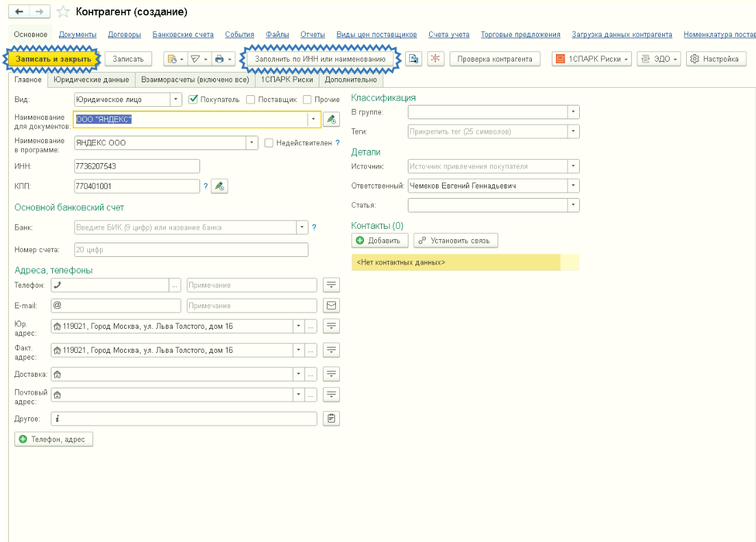The width and height of the screenshot is (756, 542).
Task: Click the envelope icon next to E-mail
Action: pos(331,306)
